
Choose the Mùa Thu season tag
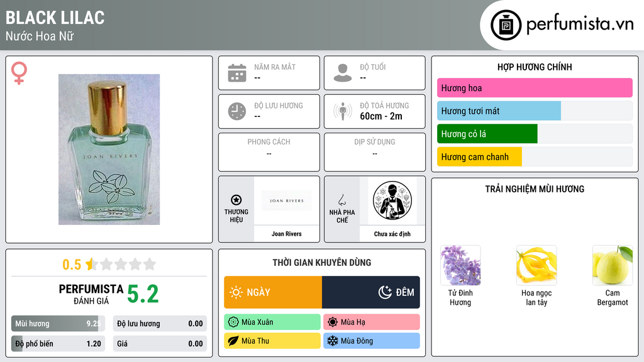pyautogui.click(x=272, y=341)
